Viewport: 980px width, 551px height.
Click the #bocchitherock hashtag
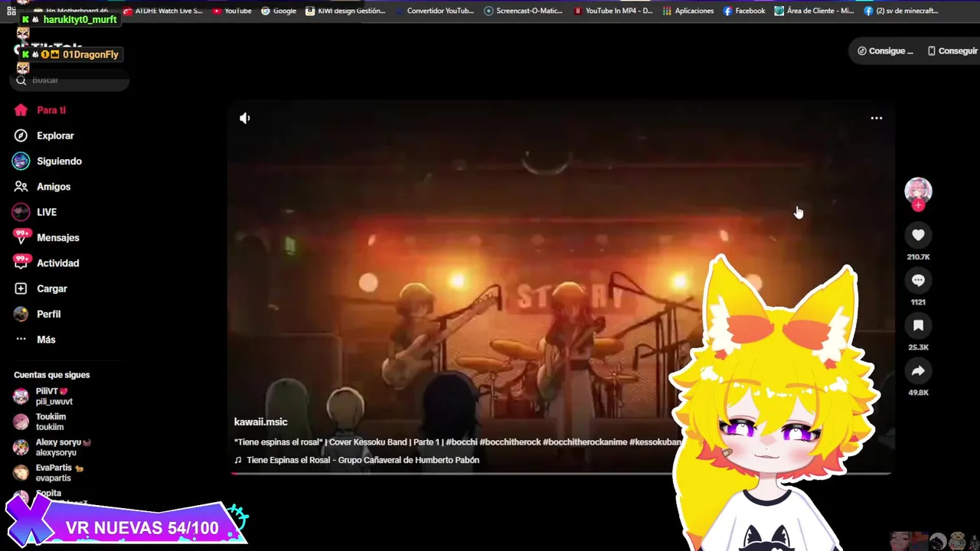[x=510, y=442]
